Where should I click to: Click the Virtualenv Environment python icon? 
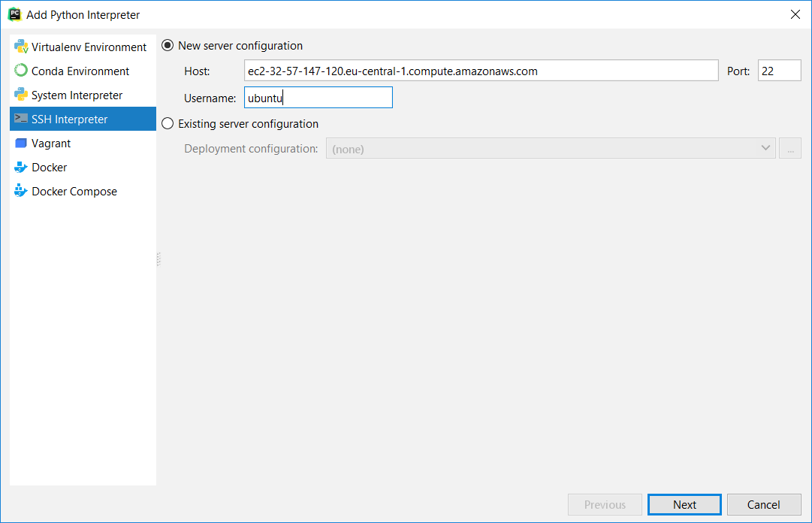21,47
